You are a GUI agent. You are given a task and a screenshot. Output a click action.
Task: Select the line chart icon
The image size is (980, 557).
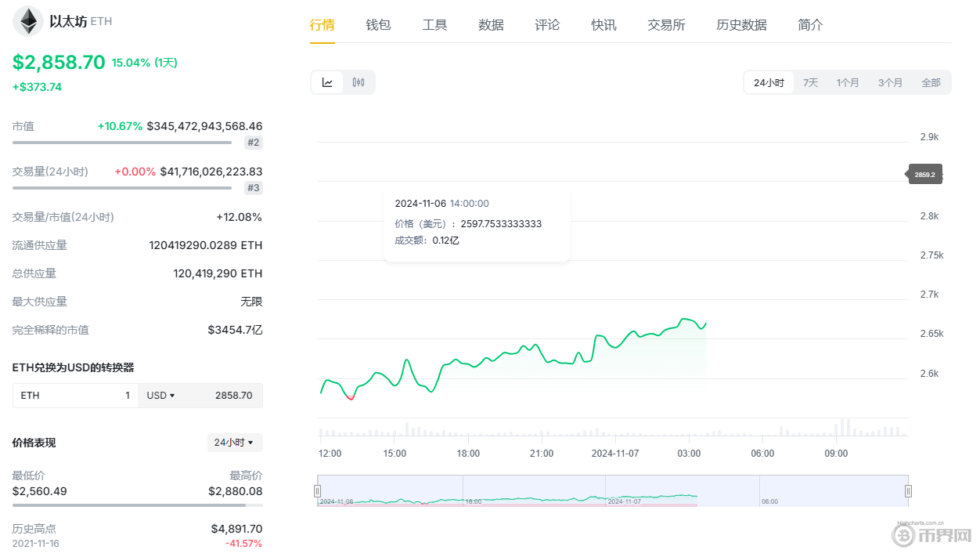[327, 81]
